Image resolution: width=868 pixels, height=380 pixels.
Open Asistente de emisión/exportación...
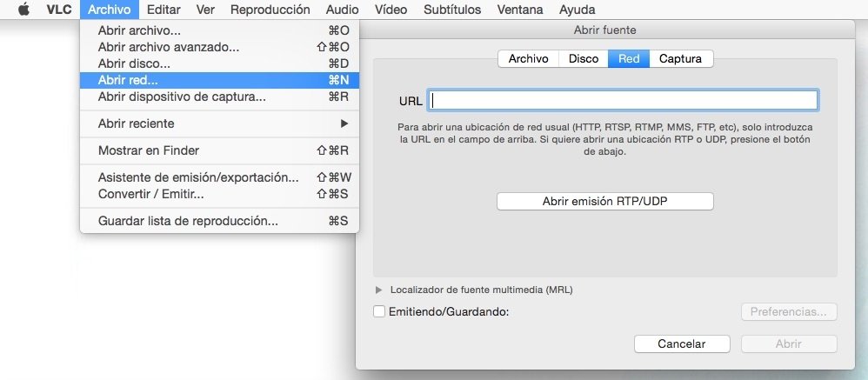[219, 177]
